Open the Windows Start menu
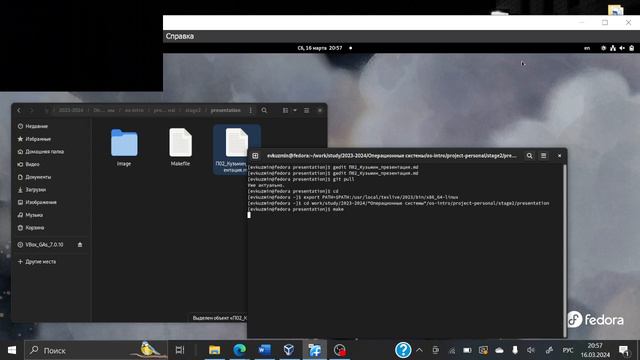 point(12,350)
